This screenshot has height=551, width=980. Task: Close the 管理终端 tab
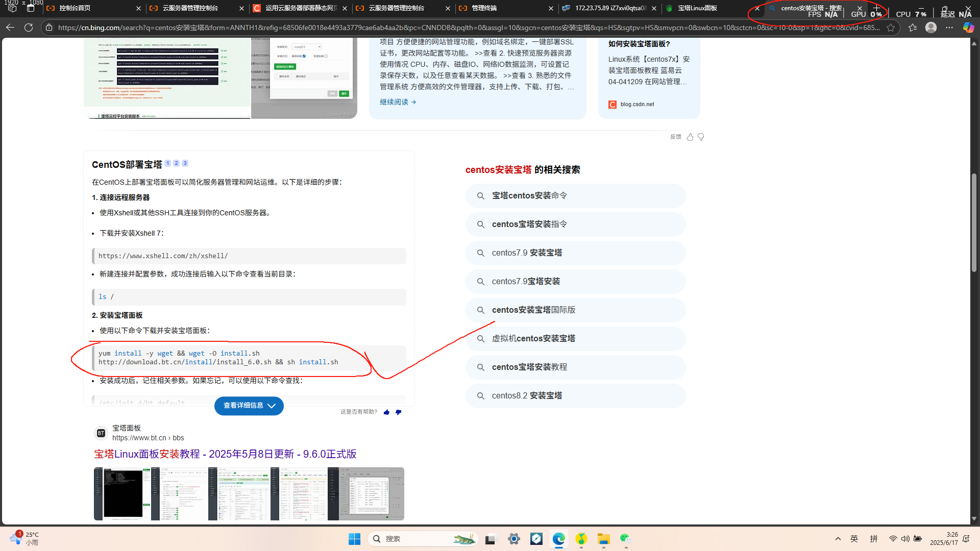(551, 8)
